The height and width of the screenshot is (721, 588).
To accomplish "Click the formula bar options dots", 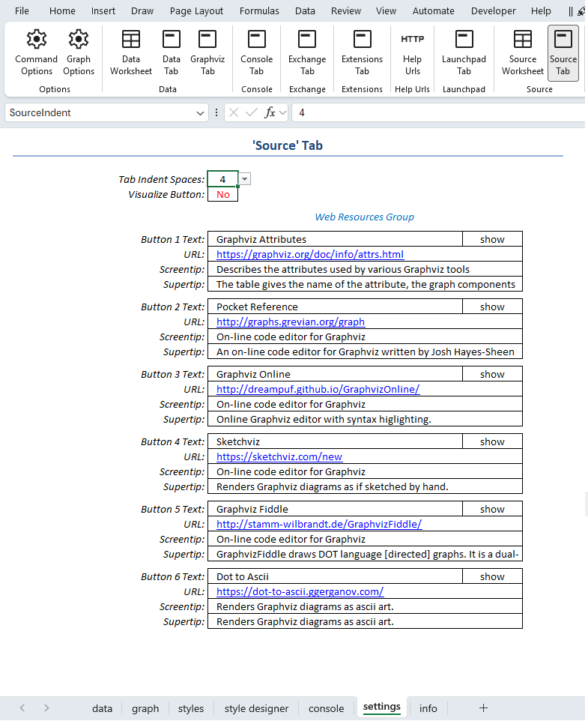I will pyautogui.click(x=216, y=112).
